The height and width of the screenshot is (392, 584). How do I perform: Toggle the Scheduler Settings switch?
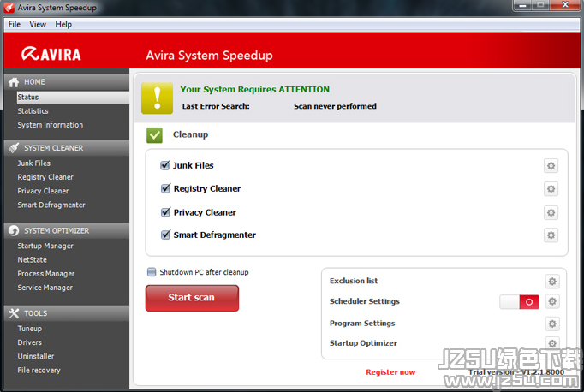(519, 302)
